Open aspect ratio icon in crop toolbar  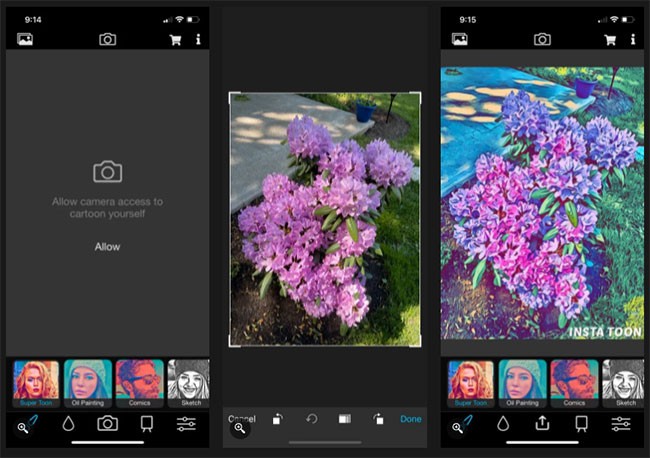(345, 419)
